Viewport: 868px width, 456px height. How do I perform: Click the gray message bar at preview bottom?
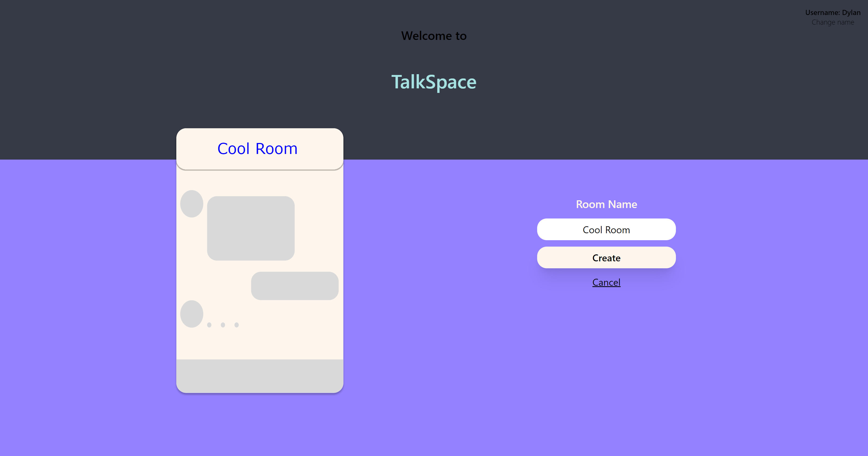[259, 375]
